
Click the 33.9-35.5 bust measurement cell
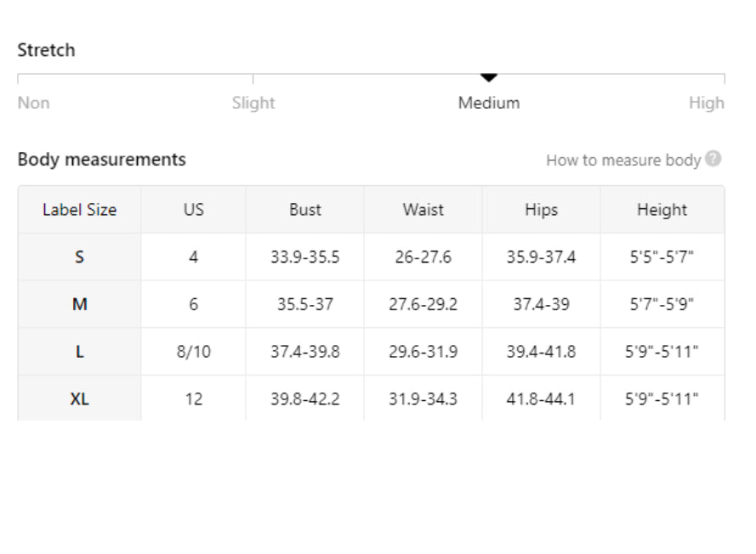[x=304, y=257]
